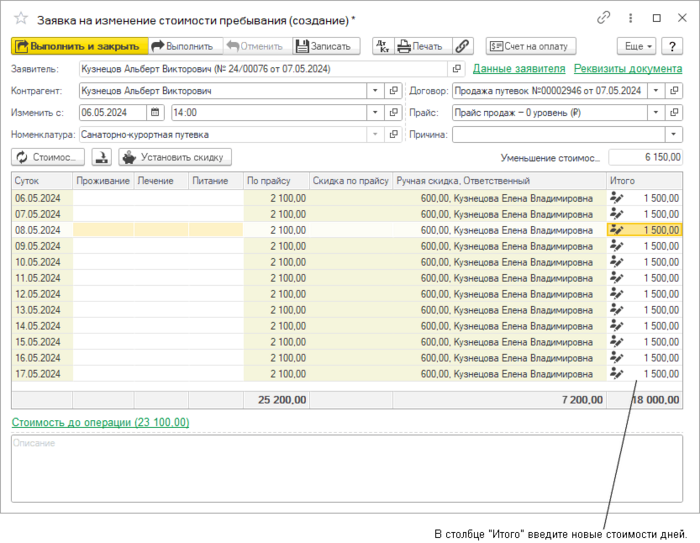Screen dimensions: 700x543
Task: Open the Еще menu
Action: tap(635, 46)
